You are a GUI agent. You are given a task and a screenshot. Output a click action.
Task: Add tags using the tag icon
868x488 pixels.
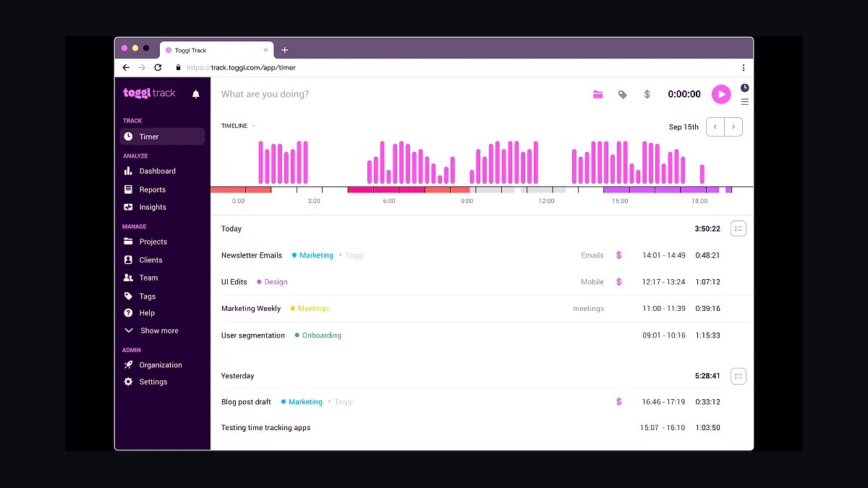[x=622, y=95]
